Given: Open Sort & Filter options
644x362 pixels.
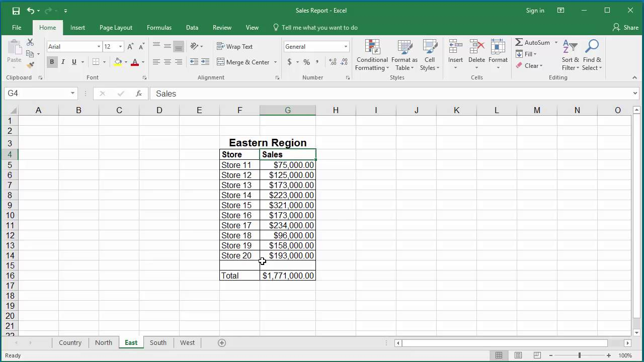Looking at the screenshot, I should 570,55.
